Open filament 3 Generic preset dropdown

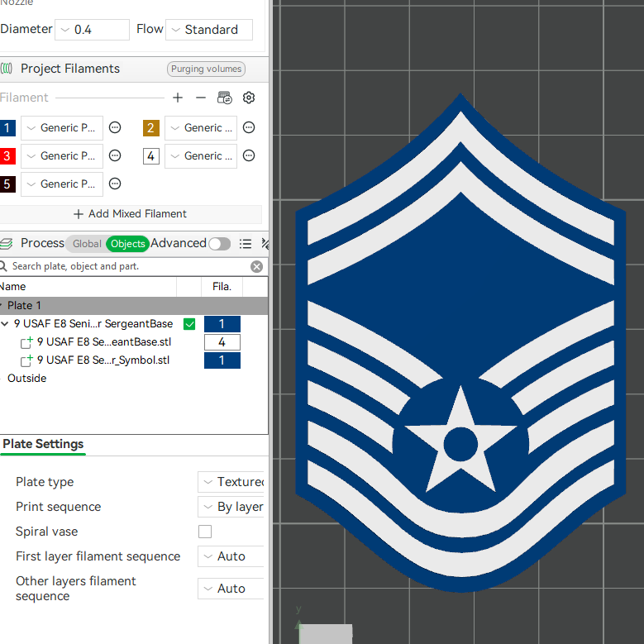62,155
